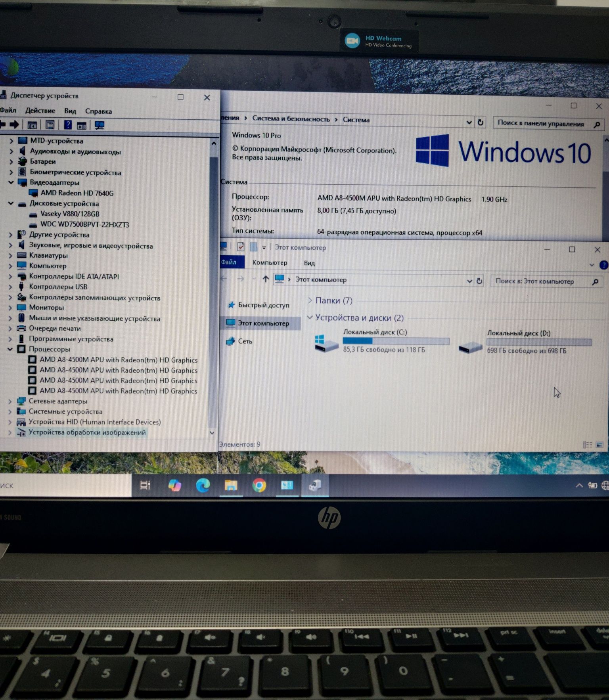Open Task View on the taskbar
Viewport: 609px width, 700px height.
(146, 485)
